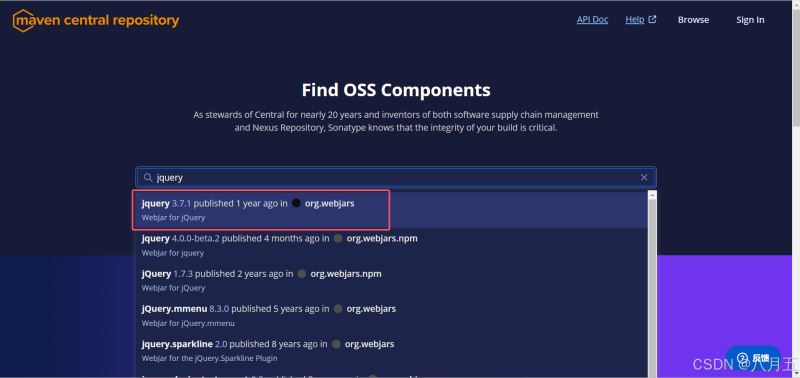Viewport: 800px width, 378px height.
Task: Click the external link icon beside Help
Action: (x=653, y=19)
